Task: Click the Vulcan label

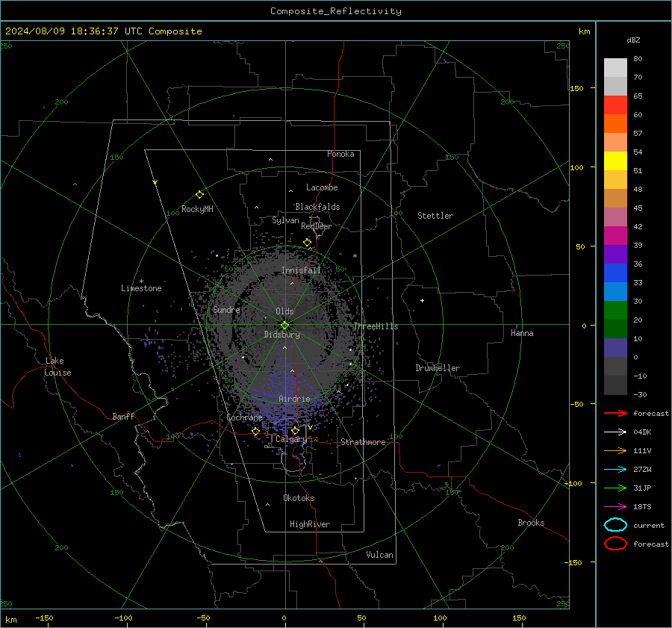Action: 379,555
